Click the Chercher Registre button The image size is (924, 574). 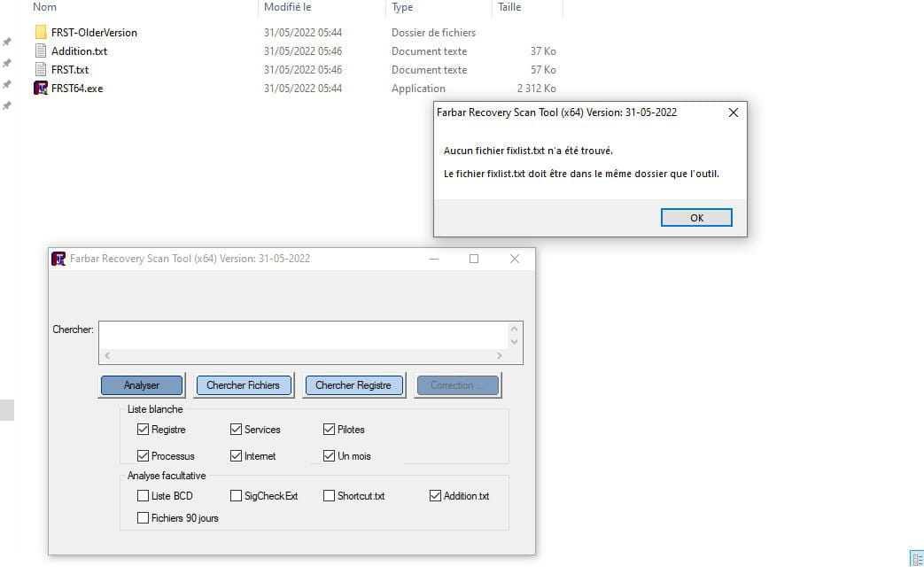coord(353,385)
